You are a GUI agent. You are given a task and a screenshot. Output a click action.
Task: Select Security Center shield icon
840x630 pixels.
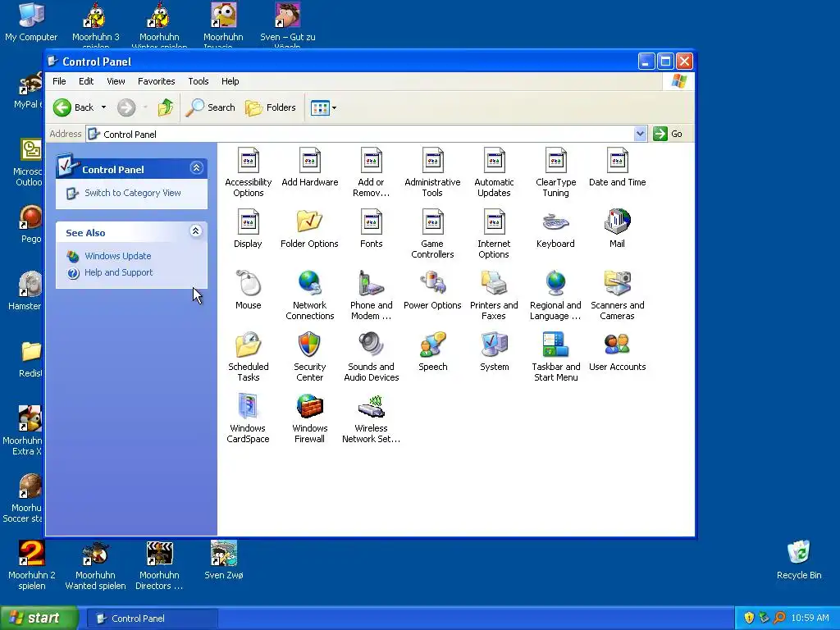tap(309, 345)
